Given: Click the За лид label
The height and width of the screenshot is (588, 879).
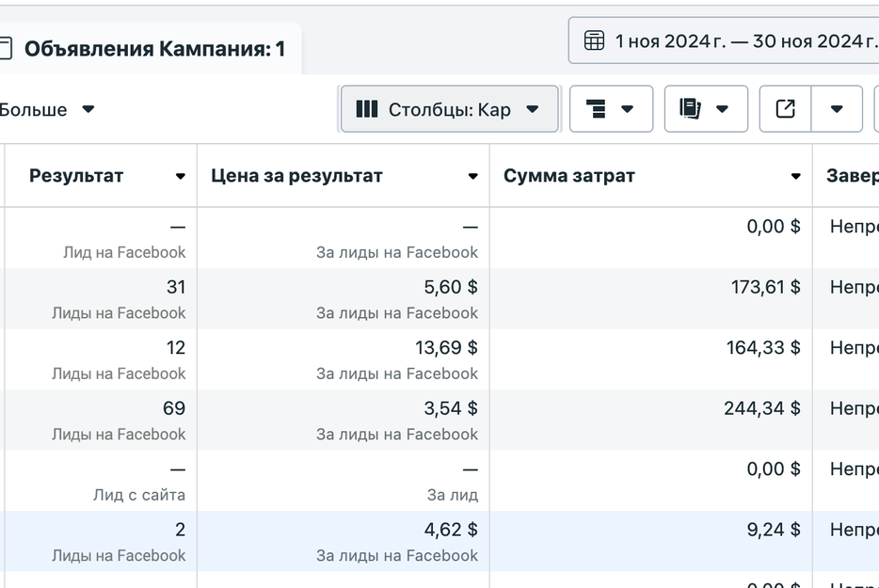Looking at the screenshot, I should tap(453, 495).
